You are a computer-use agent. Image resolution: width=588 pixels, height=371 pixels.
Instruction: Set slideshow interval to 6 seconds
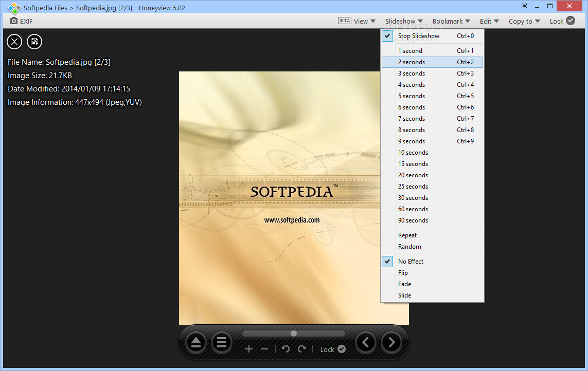click(x=432, y=107)
